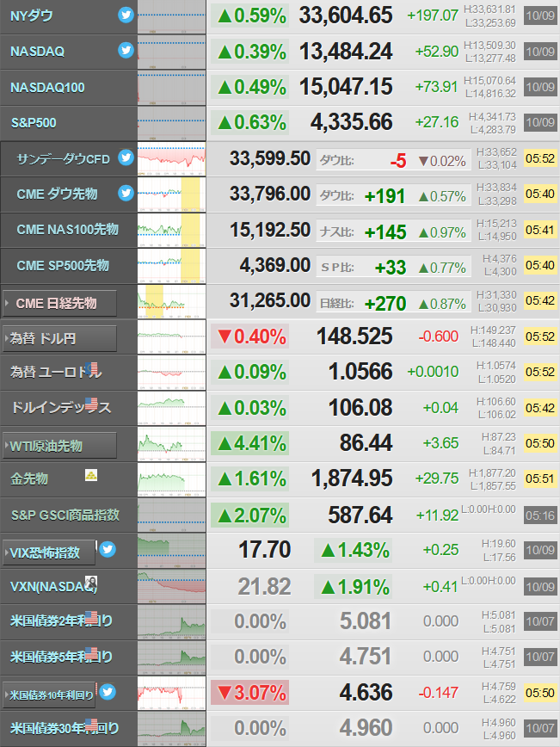The width and height of the screenshot is (560, 747).
Task: Click the flag icon on 為替 ユーロドル
Action: tap(93, 368)
